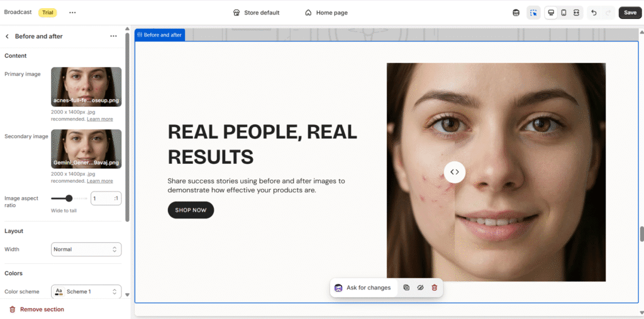Open the Sidekick assistant icon in top bar
Screen dimensions: 644x319
[516, 13]
